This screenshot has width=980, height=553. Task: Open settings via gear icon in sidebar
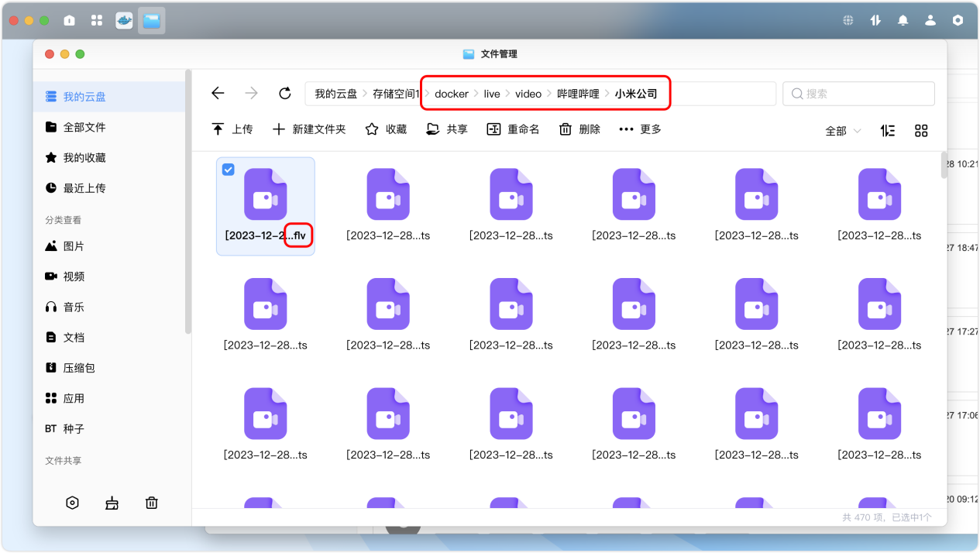coord(72,502)
